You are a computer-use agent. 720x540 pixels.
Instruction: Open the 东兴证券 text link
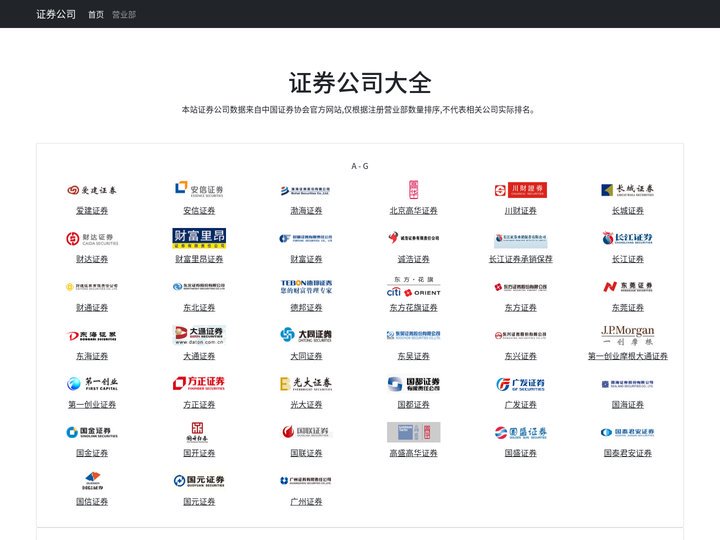click(x=521, y=356)
